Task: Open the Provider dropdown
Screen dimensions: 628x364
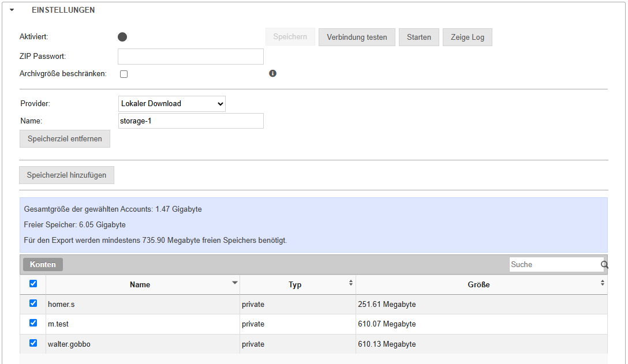Action: point(171,104)
